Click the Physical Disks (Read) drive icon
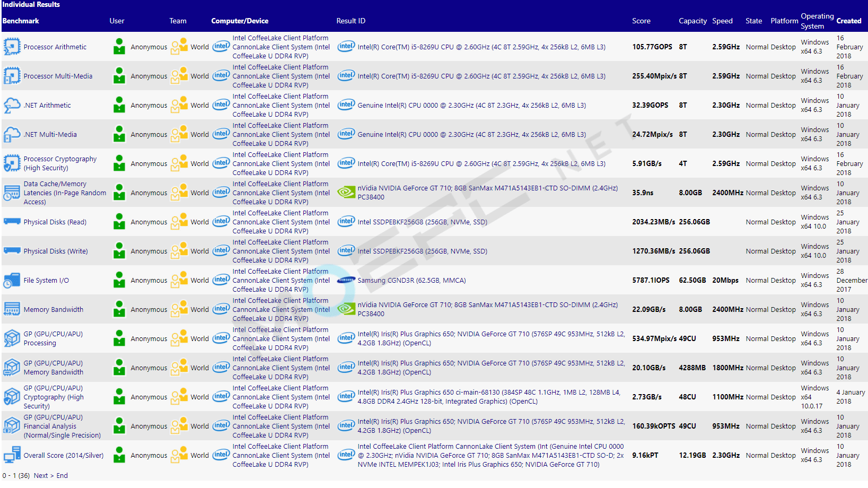 (x=12, y=221)
